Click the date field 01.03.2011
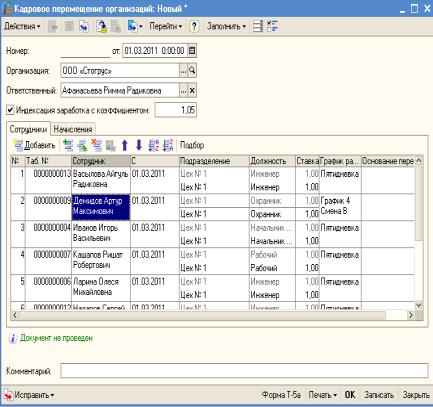Screen dimensions: 433x407 pos(155,51)
